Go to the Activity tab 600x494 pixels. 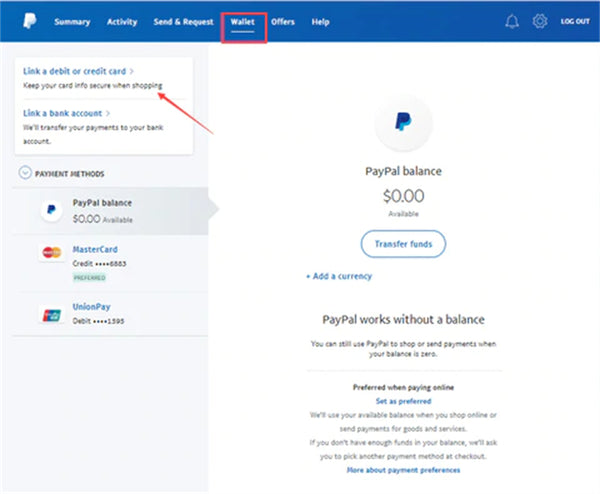tap(122, 21)
